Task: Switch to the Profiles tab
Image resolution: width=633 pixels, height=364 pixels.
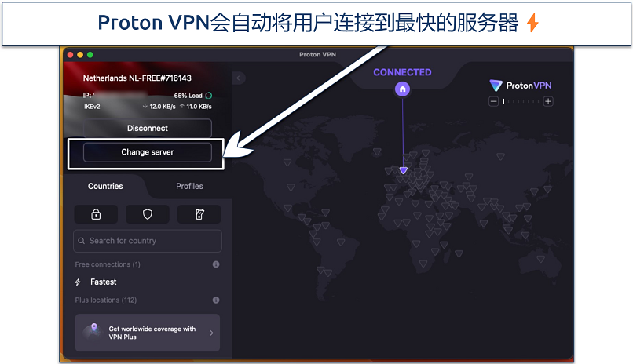Action: coord(189,186)
